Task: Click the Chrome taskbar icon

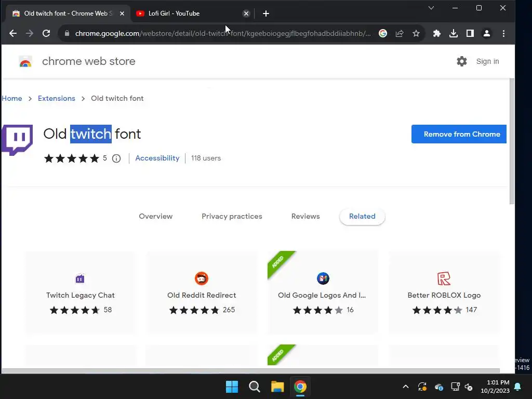Action: (300, 387)
